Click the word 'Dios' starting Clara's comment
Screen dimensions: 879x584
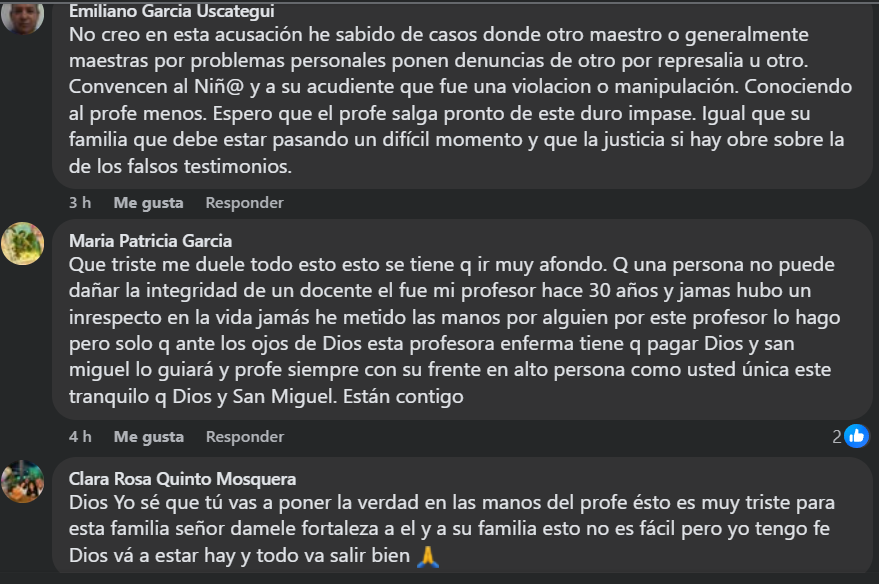click(89, 503)
